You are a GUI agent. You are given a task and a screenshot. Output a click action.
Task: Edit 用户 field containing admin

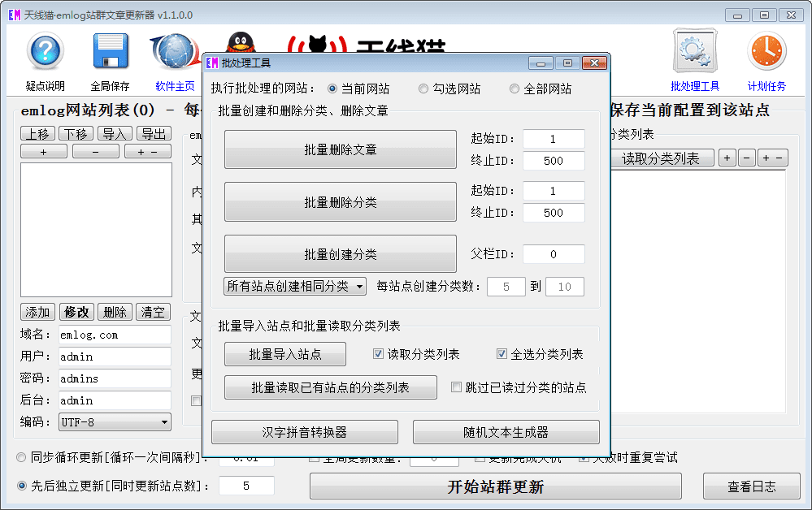115,357
